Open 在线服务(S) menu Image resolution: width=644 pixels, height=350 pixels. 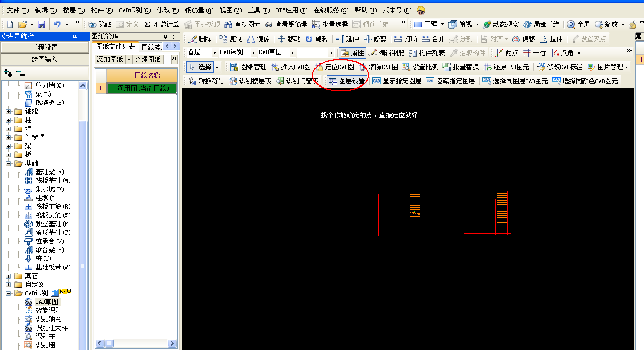(331, 10)
